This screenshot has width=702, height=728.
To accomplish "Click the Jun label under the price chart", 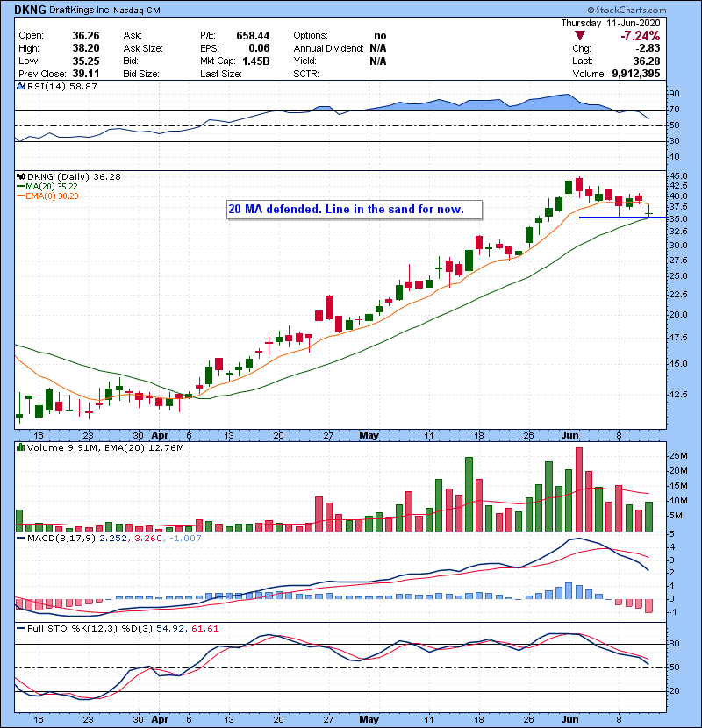I will coord(570,436).
